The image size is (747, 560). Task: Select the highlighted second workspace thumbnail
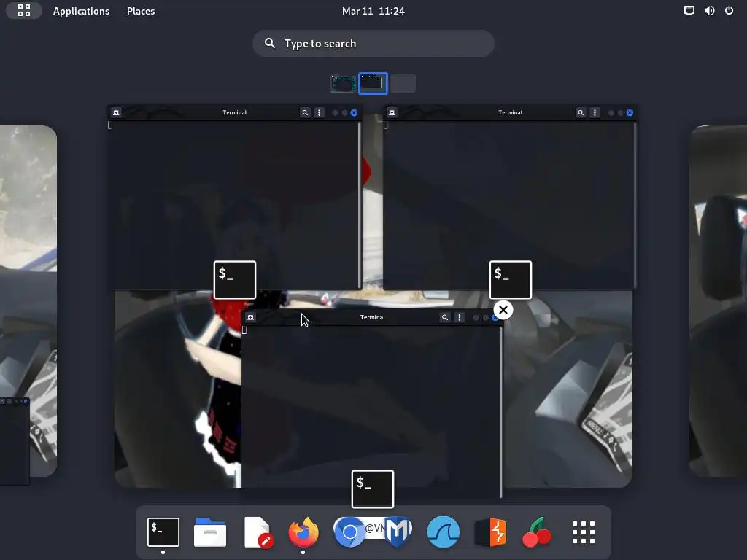pos(373,84)
